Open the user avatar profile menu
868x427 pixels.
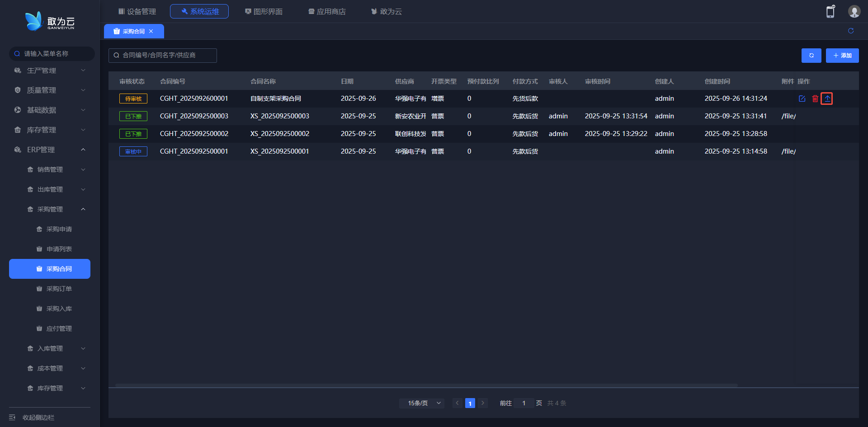click(854, 12)
